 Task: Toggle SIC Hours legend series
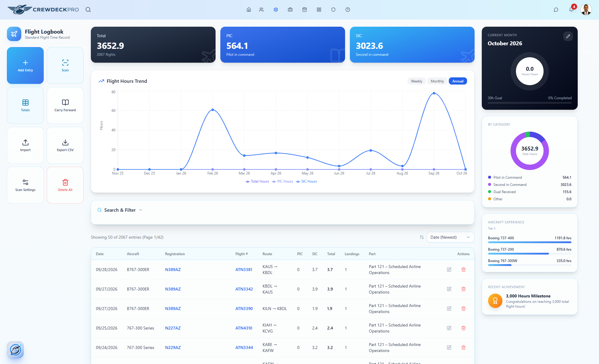(x=306, y=181)
